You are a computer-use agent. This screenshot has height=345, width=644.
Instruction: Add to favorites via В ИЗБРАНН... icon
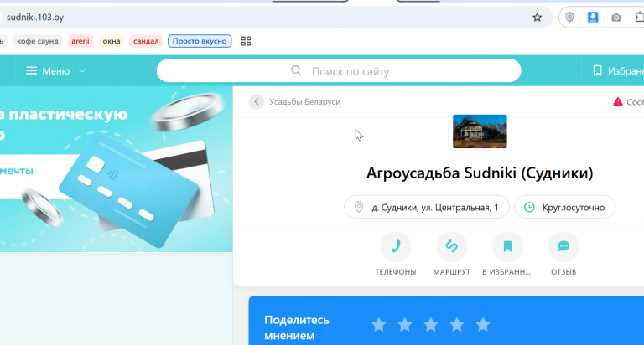507,246
